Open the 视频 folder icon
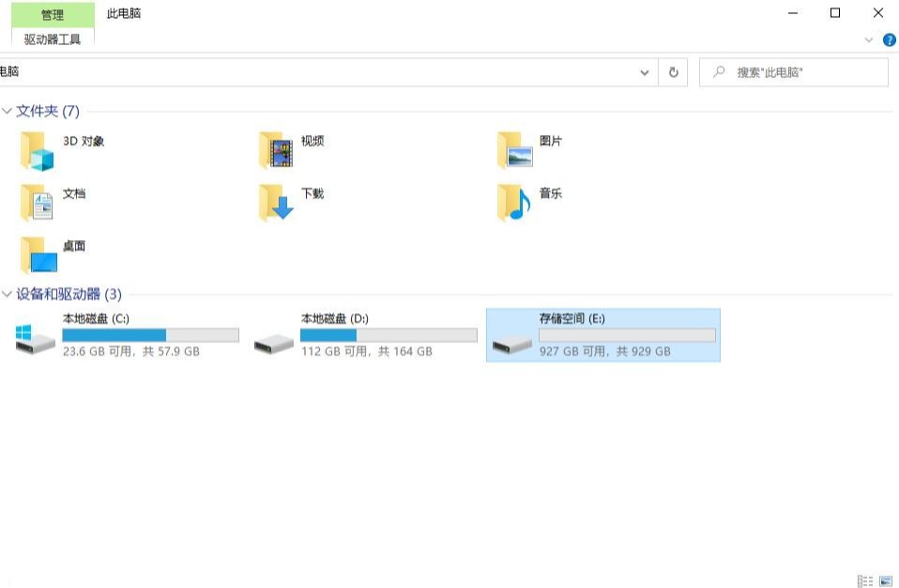The width and height of the screenshot is (899, 588). [x=276, y=150]
